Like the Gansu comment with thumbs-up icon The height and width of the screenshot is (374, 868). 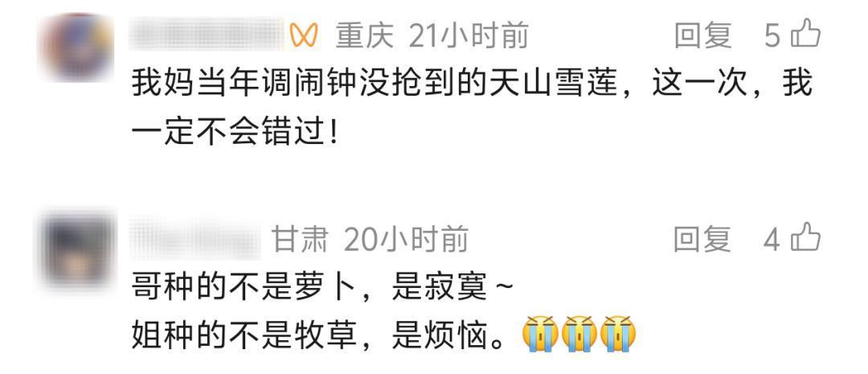pos(805,239)
